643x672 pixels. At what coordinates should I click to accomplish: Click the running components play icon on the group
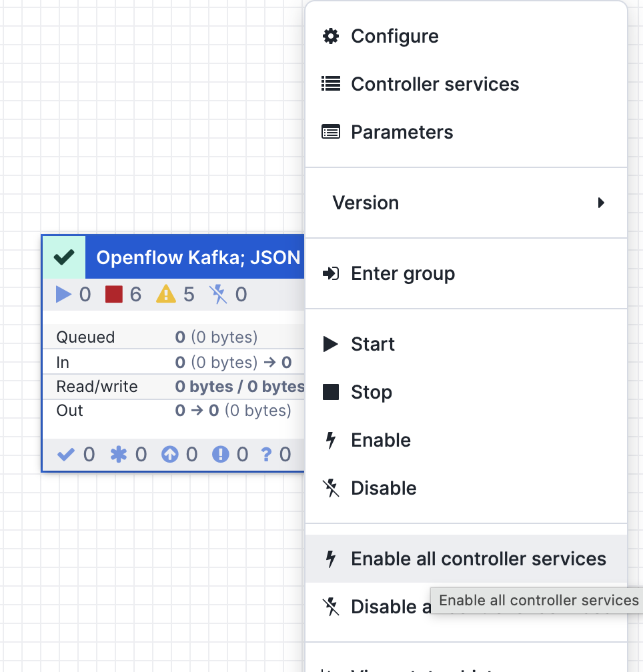64,295
